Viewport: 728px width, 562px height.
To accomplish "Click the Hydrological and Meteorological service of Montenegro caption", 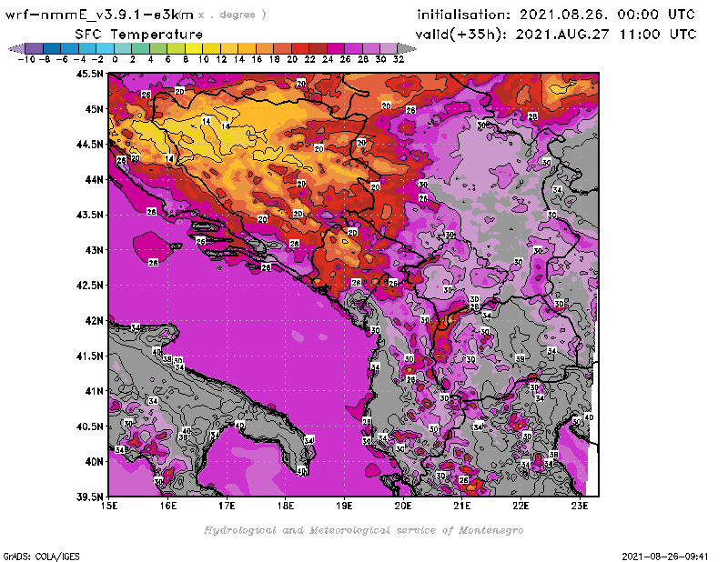I will pyautogui.click(x=363, y=530).
